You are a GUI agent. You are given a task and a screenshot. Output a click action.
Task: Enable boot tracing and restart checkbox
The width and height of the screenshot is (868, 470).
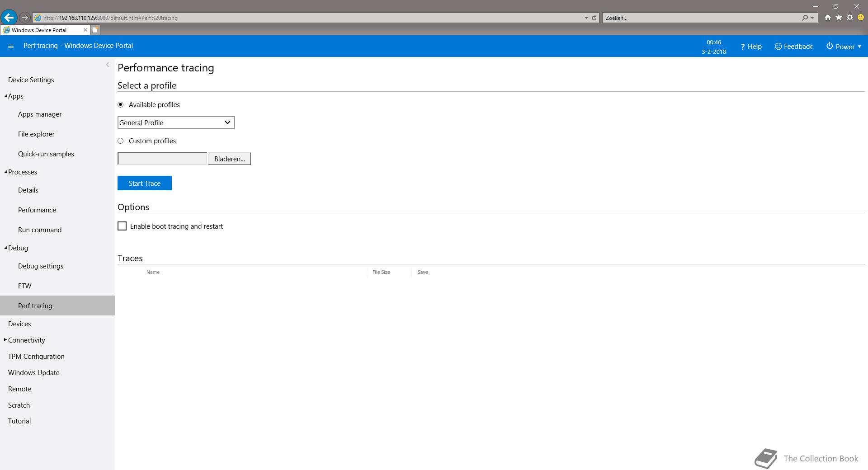(x=122, y=226)
